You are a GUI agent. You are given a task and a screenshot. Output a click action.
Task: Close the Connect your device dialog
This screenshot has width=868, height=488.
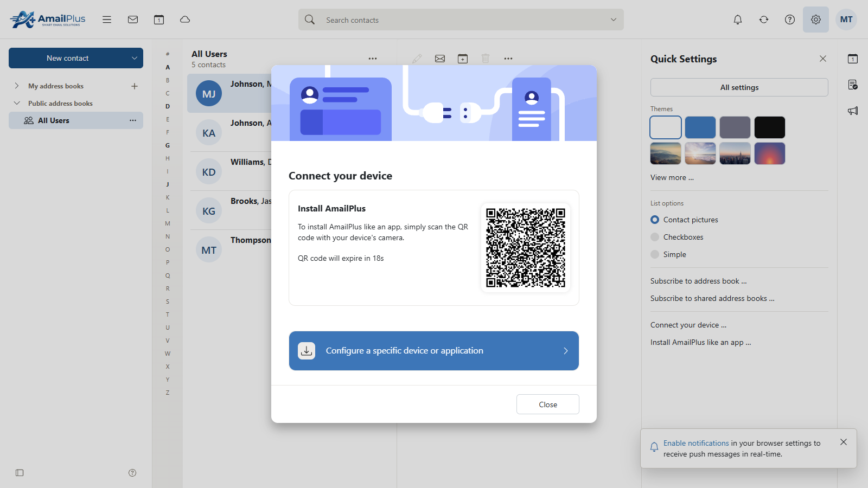(x=548, y=404)
